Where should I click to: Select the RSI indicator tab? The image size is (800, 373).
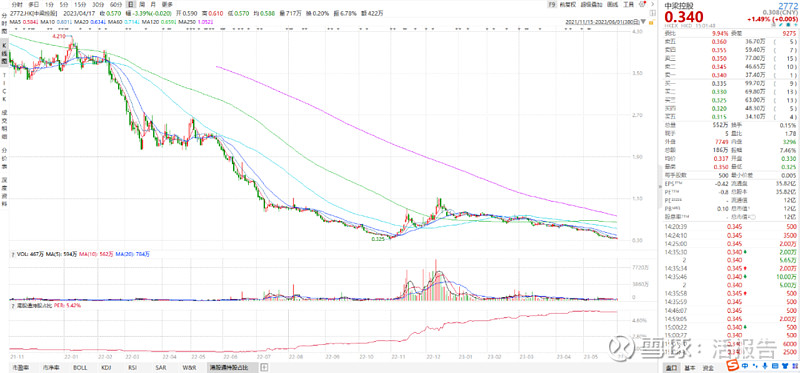pyautogui.click(x=133, y=368)
